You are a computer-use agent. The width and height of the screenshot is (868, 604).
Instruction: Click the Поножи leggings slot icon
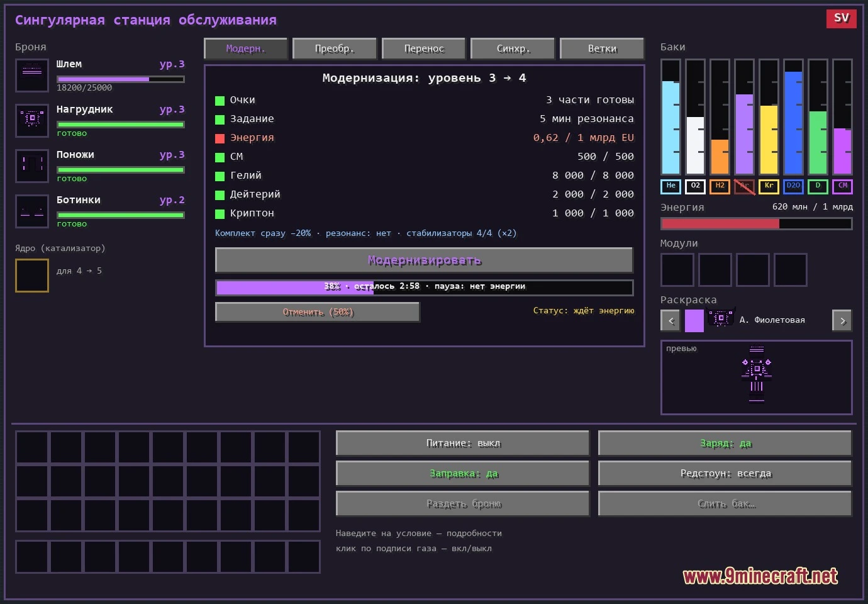pos(32,166)
